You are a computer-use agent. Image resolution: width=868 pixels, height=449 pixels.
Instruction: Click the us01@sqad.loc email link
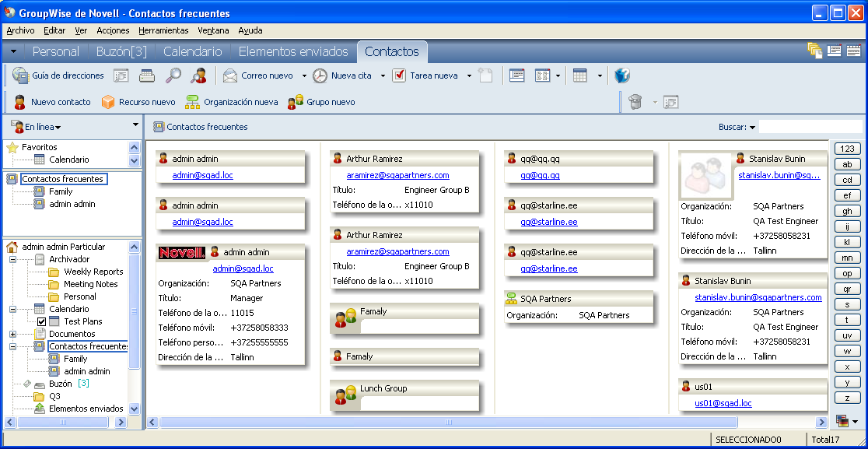(723, 403)
